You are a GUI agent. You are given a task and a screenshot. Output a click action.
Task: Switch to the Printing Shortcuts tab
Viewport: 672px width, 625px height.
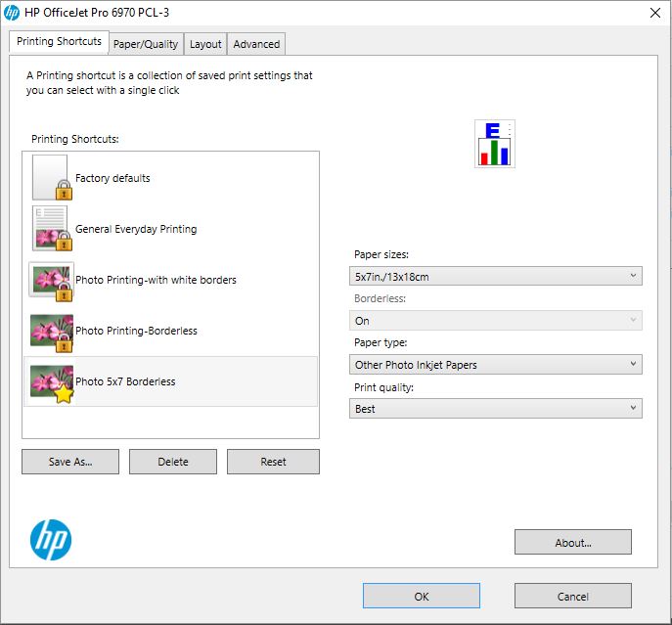coord(59,42)
